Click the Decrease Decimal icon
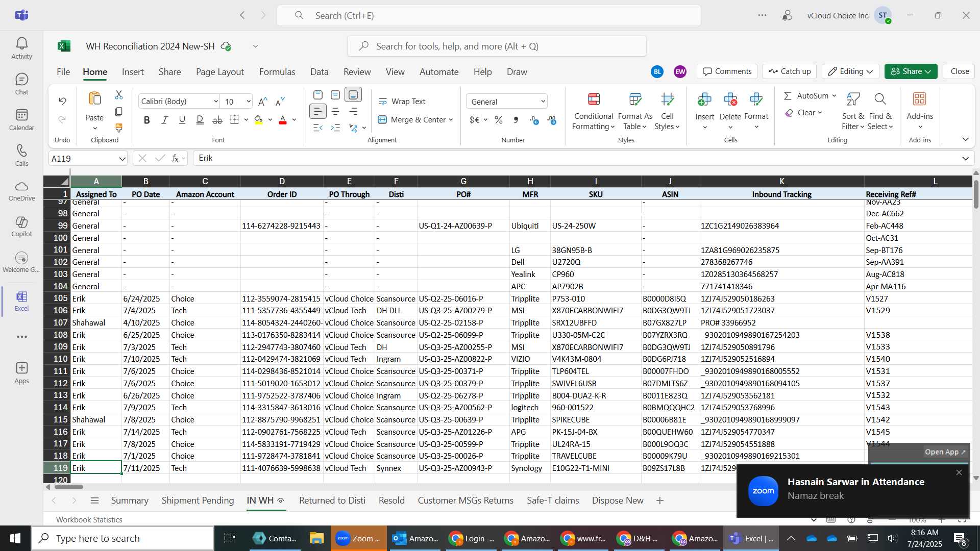The image size is (980, 551). point(552,120)
